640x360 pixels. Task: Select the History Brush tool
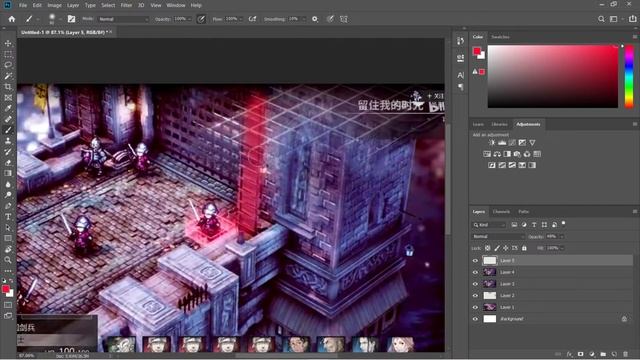[x=8, y=151]
